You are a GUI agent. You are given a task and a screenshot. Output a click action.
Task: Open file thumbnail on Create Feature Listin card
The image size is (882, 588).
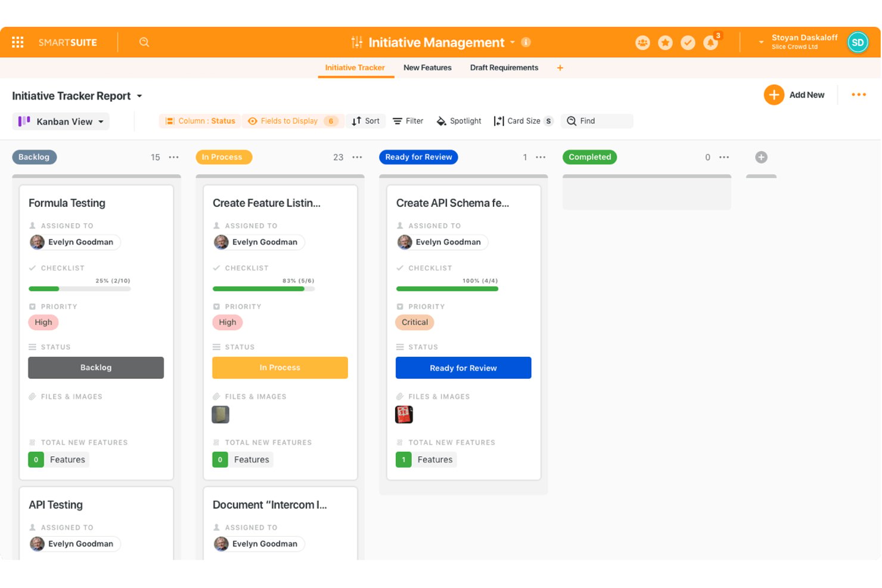coord(220,415)
